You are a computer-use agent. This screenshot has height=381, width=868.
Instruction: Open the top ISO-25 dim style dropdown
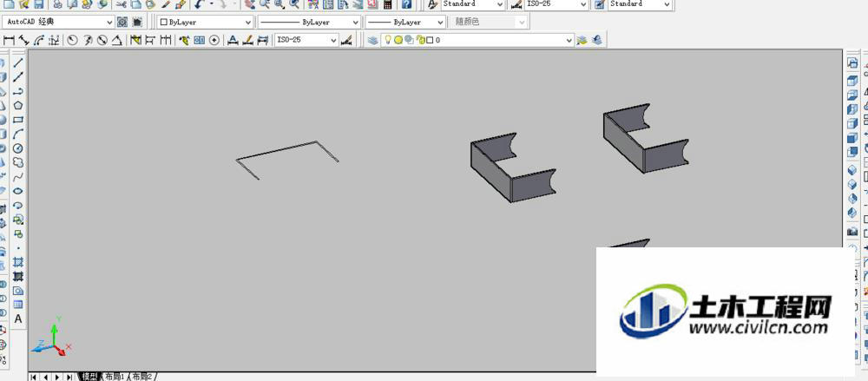tap(556, 4)
